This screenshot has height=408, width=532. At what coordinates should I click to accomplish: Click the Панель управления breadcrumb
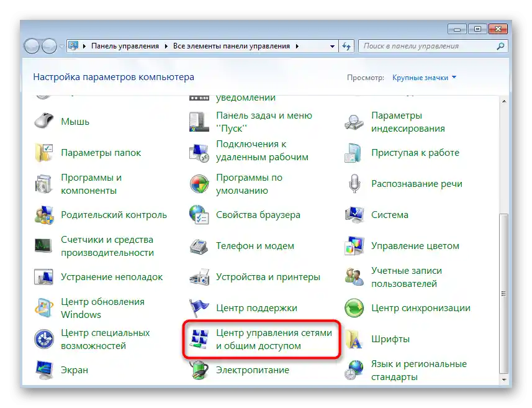tap(125, 46)
